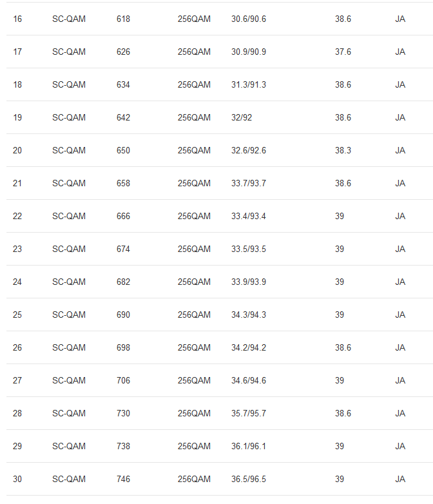Viewport: 433px width, 504px height.
Task: Select the 32/92 power cell
Action: click(x=242, y=118)
